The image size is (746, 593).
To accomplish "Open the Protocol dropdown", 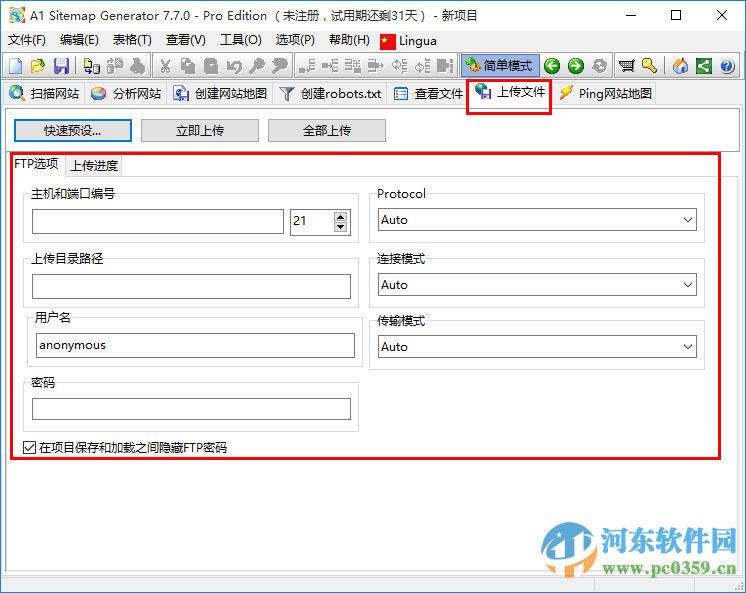I will click(537, 220).
